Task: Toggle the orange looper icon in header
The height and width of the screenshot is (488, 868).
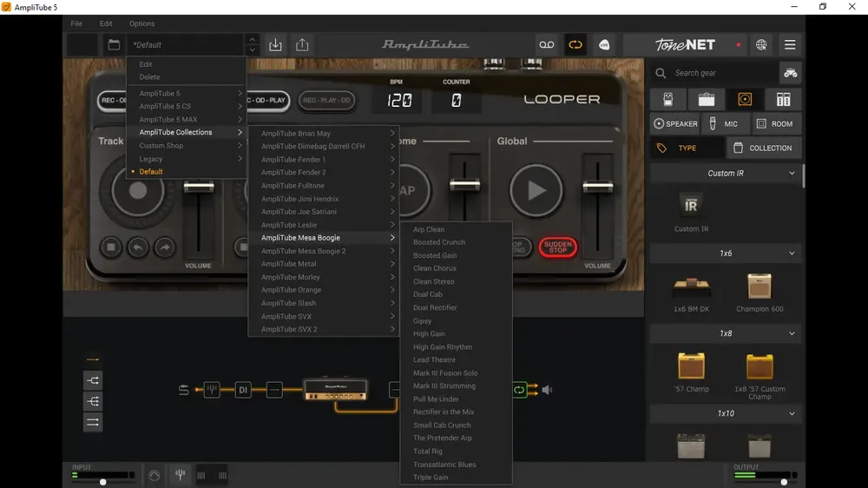Action: click(x=575, y=45)
